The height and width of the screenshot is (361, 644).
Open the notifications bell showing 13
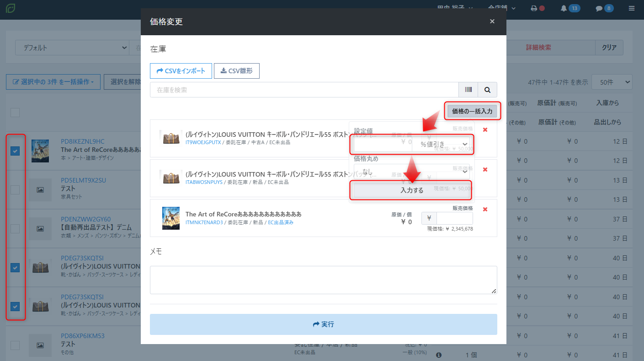[570, 8]
